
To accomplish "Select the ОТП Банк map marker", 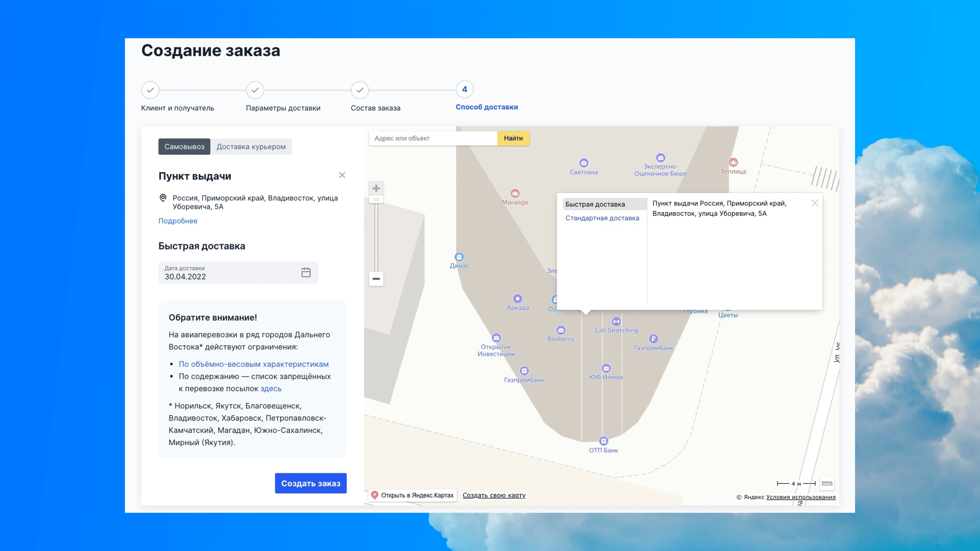I will coord(603,441).
